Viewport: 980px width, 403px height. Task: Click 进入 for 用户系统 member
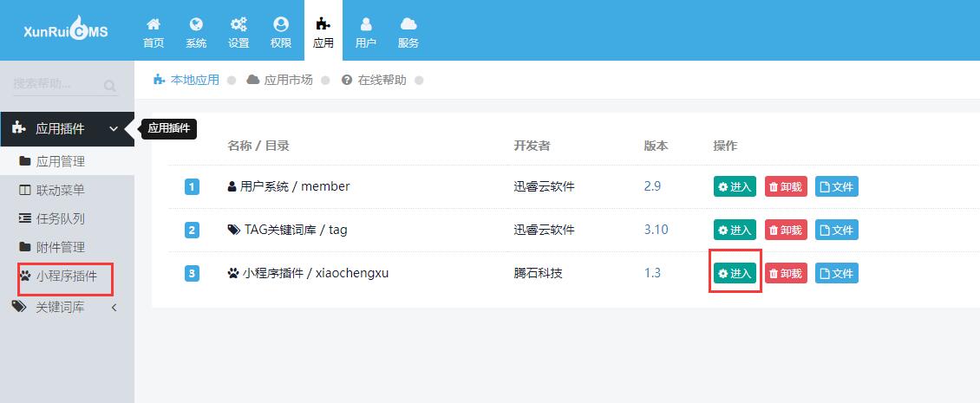pos(735,187)
